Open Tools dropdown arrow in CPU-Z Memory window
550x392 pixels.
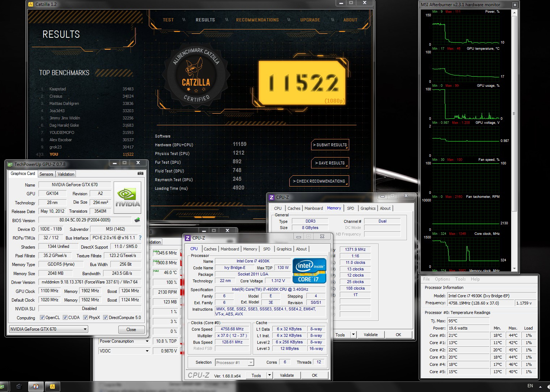coord(354,335)
